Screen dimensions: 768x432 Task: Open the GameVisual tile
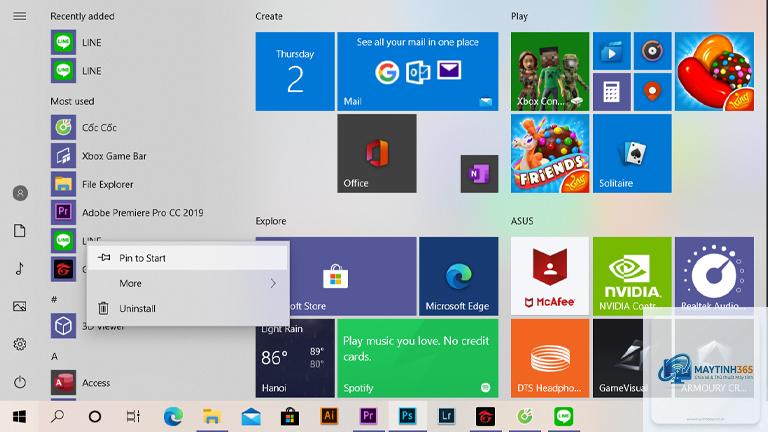(632, 358)
